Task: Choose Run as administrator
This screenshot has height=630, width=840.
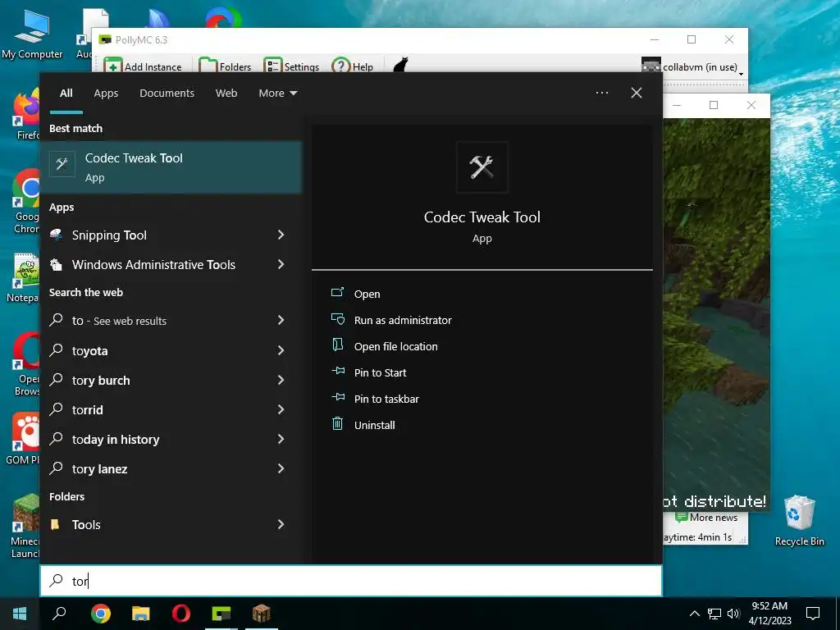Action: pos(403,321)
